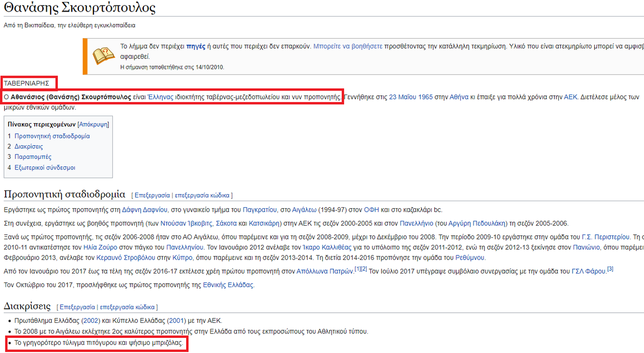
Task: Open the 'ΑΕΚ' link in intro paragraph
Action: (570, 97)
